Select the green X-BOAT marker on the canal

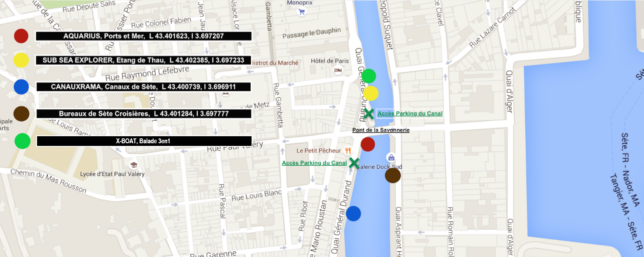369,76
